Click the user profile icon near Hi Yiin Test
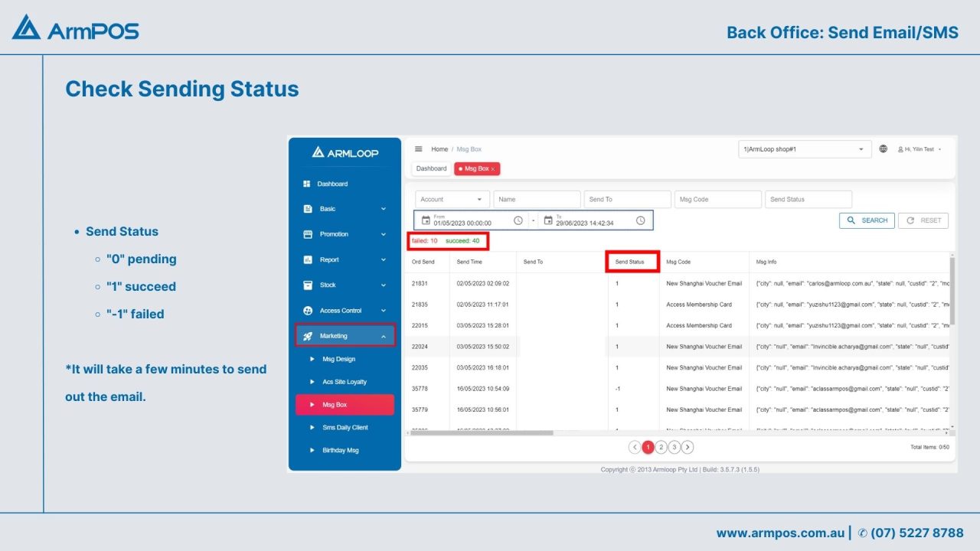Image resolution: width=980 pixels, height=551 pixels. [900, 148]
